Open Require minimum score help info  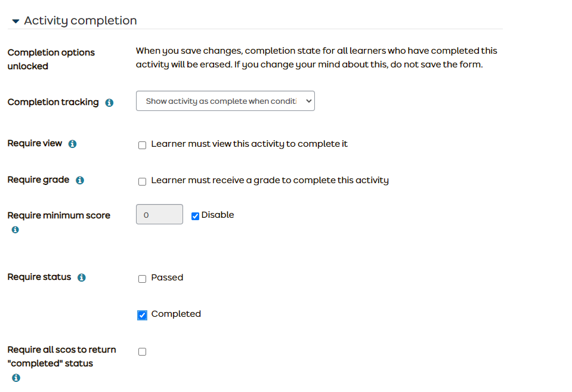coord(15,229)
